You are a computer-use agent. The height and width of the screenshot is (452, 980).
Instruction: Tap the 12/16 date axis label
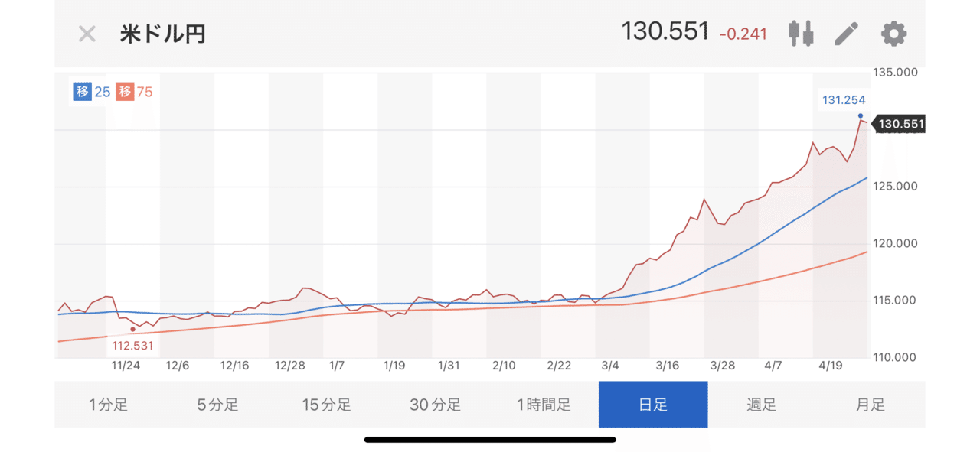tap(234, 366)
